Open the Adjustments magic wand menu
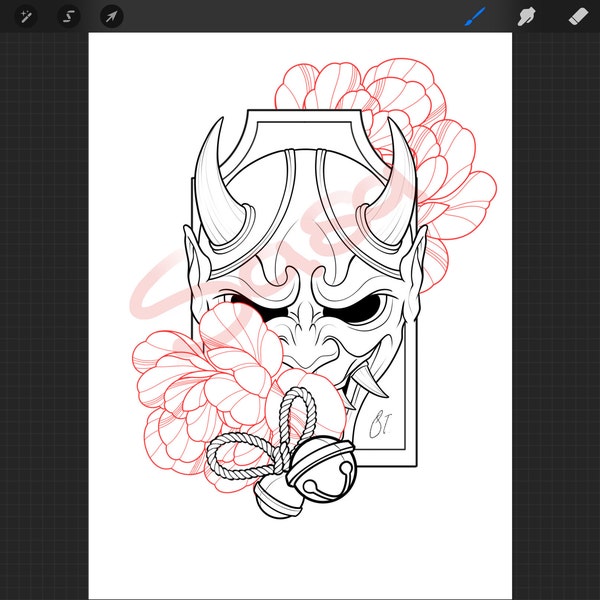This screenshot has height=600, width=600. coord(26,16)
